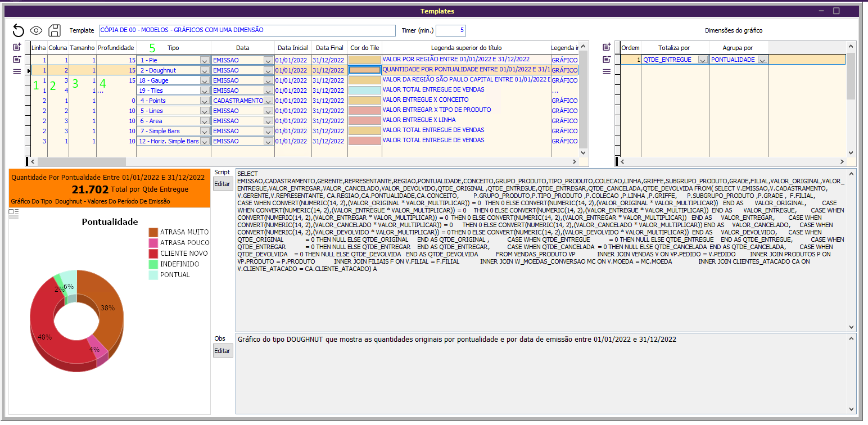Duplicate row icon beside the tiles grid
The image size is (868, 425).
[17, 60]
